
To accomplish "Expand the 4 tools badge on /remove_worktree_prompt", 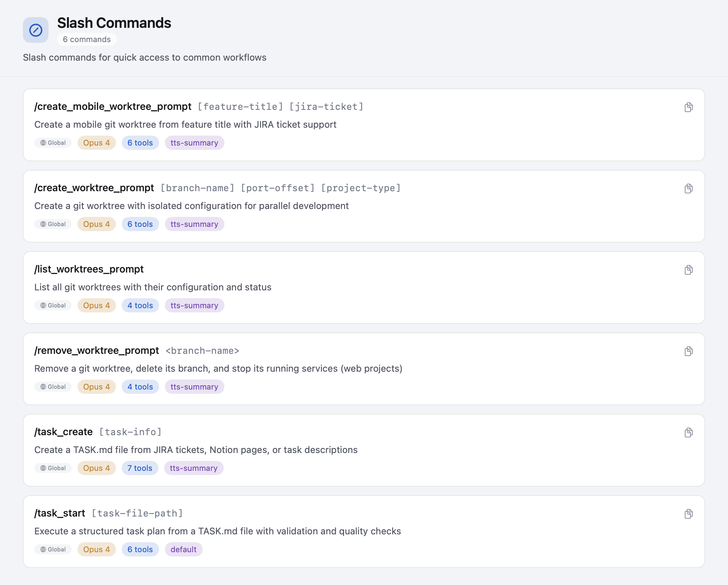I will tap(140, 387).
